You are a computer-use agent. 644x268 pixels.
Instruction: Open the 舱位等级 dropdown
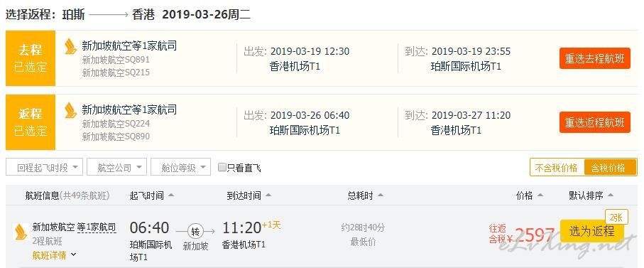(181, 167)
